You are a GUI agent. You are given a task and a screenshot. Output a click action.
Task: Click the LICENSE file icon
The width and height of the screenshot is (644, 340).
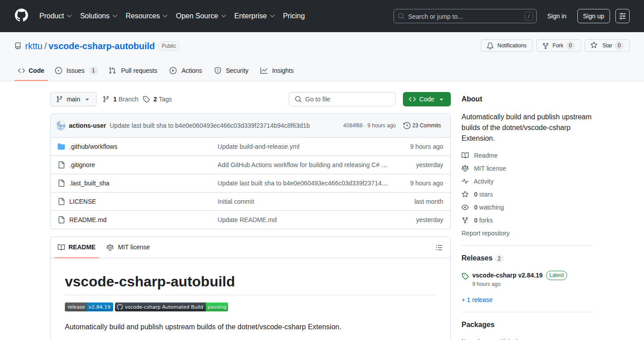pyautogui.click(x=61, y=201)
